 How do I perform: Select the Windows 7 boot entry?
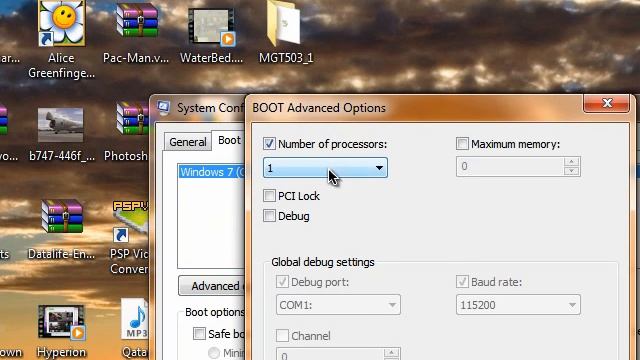[212, 172]
